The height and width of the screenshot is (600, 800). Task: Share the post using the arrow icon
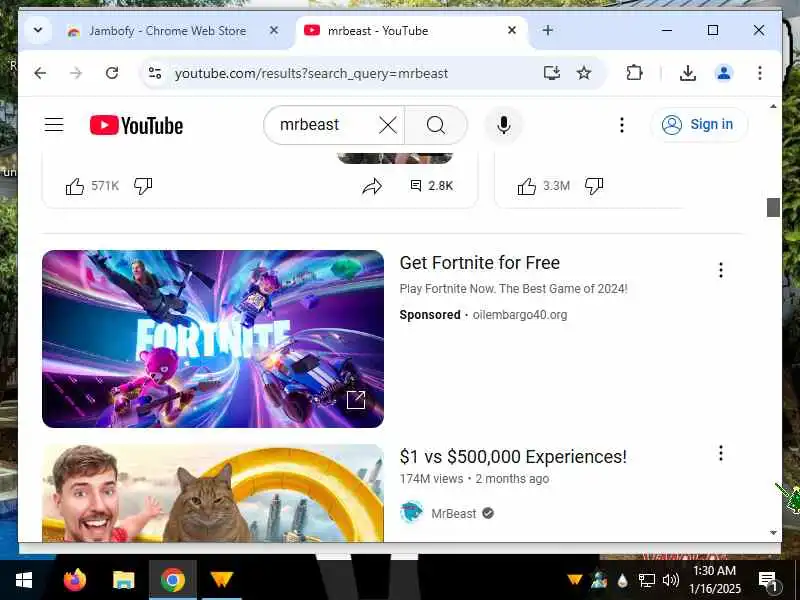click(x=372, y=186)
